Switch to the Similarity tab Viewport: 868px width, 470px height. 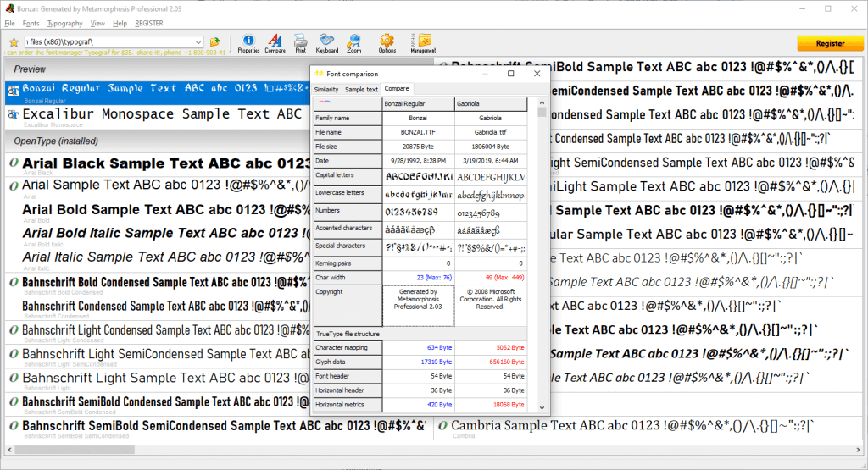point(326,89)
